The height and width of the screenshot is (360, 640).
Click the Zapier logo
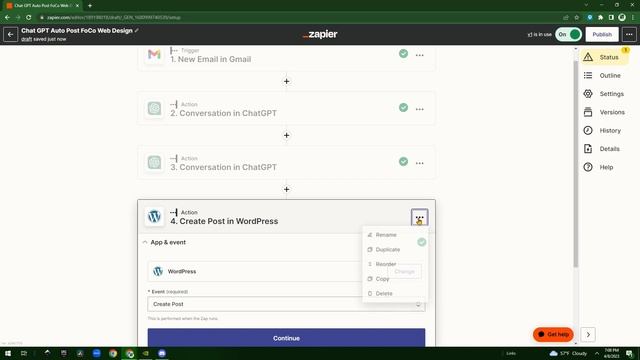(x=320, y=35)
